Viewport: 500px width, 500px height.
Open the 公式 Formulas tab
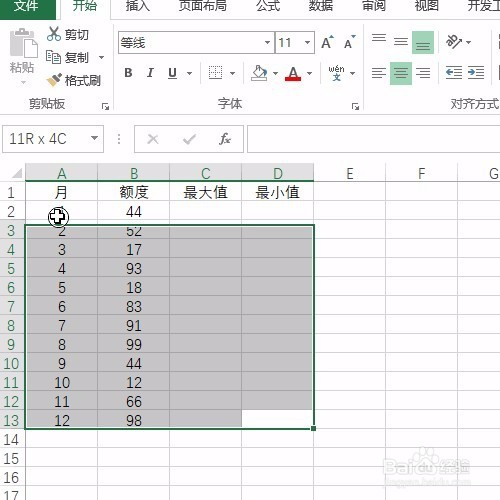[x=268, y=6]
